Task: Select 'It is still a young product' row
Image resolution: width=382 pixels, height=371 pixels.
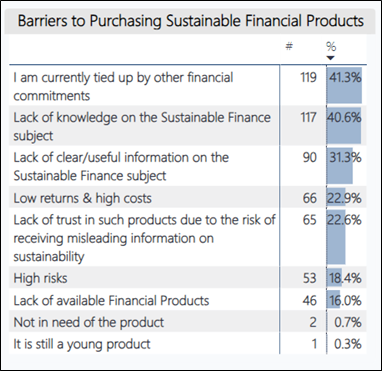Action: tap(188, 343)
